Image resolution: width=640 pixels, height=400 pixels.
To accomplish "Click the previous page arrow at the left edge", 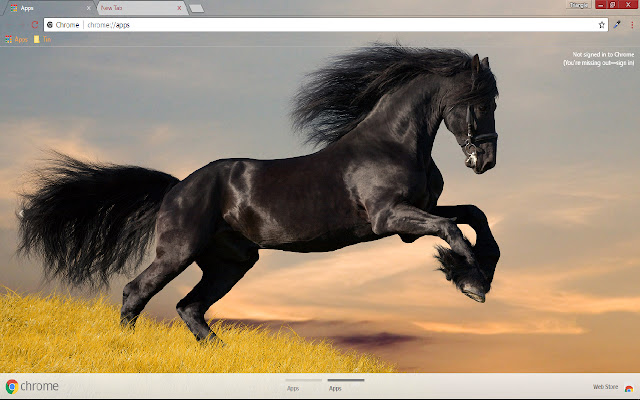I will (x=21, y=213).
